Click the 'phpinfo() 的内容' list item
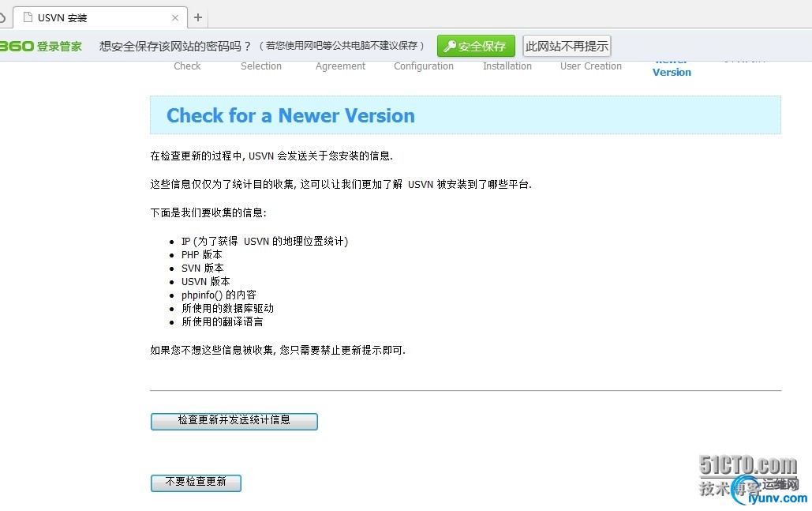Viewport: 812px width, 511px height. tap(219, 295)
